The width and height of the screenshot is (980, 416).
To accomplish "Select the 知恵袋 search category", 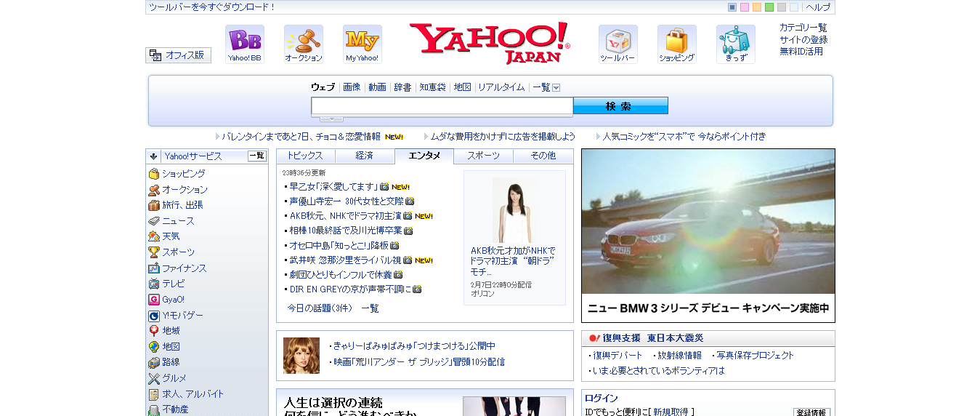I will [432, 87].
